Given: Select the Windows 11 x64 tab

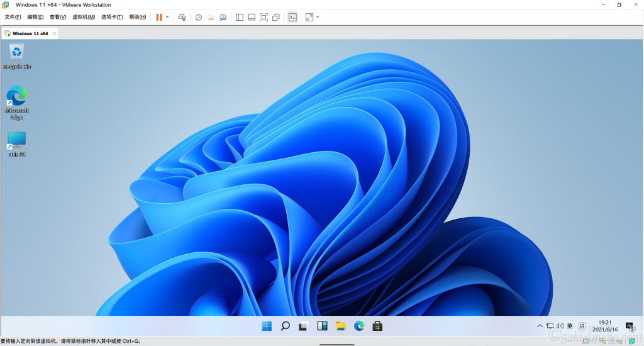Looking at the screenshot, I should (x=30, y=33).
